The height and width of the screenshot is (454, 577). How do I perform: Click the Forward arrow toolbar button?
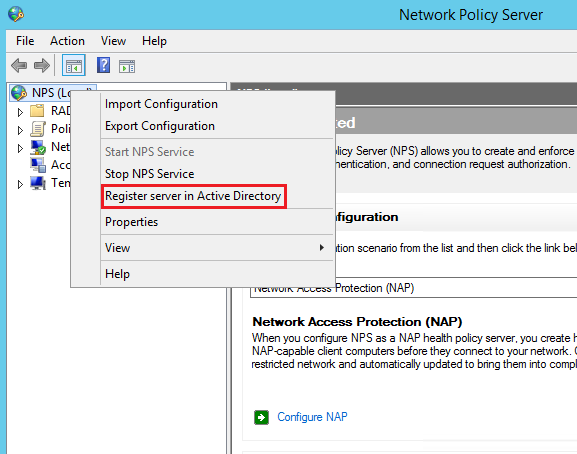(x=42, y=66)
